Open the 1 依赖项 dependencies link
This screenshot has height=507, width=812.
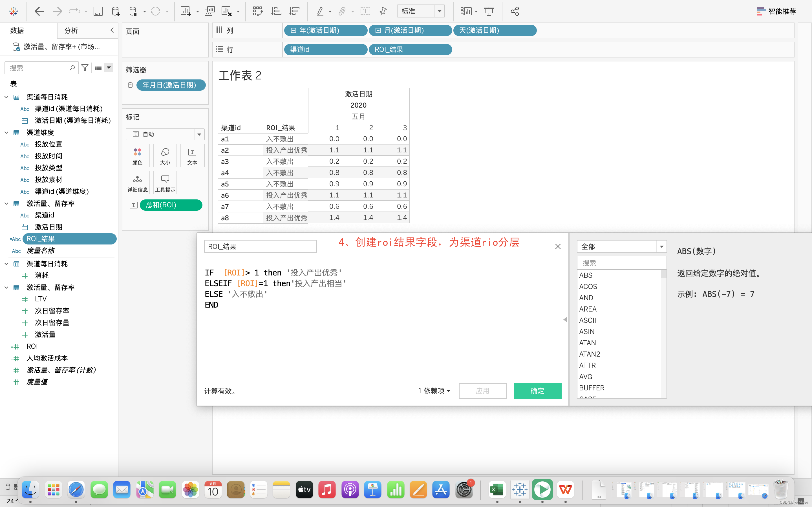[x=434, y=391]
